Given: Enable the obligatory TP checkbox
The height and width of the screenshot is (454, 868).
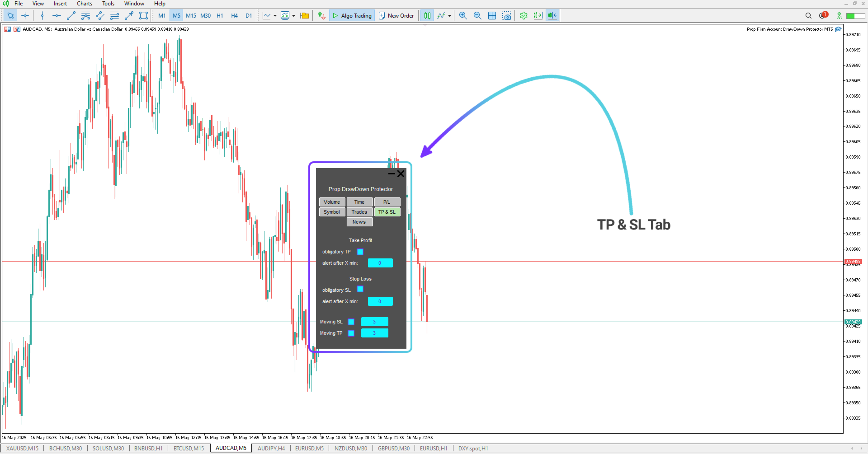Looking at the screenshot, I should click(x=360, y=252).
